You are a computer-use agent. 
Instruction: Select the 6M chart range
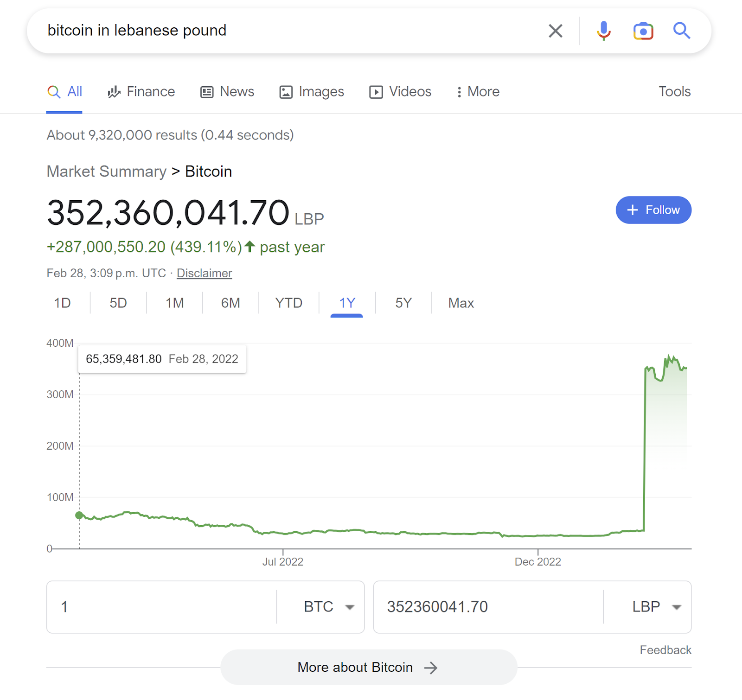point(230,303)
